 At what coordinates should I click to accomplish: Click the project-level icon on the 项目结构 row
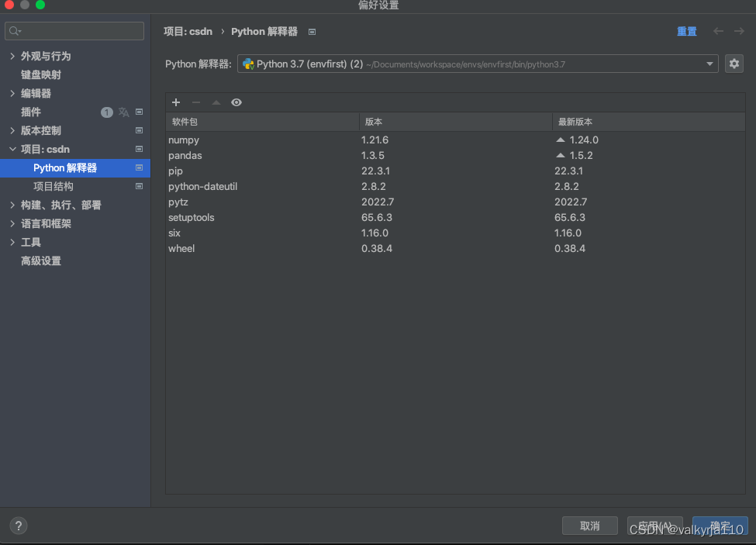click(x=140, y=187)
